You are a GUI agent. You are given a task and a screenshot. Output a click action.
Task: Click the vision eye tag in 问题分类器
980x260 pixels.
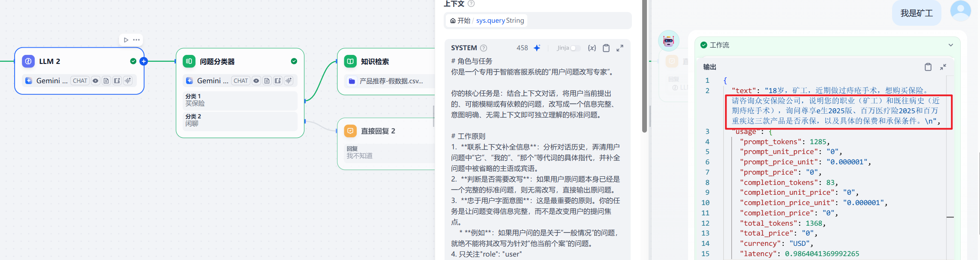click(x=256, y=81)
